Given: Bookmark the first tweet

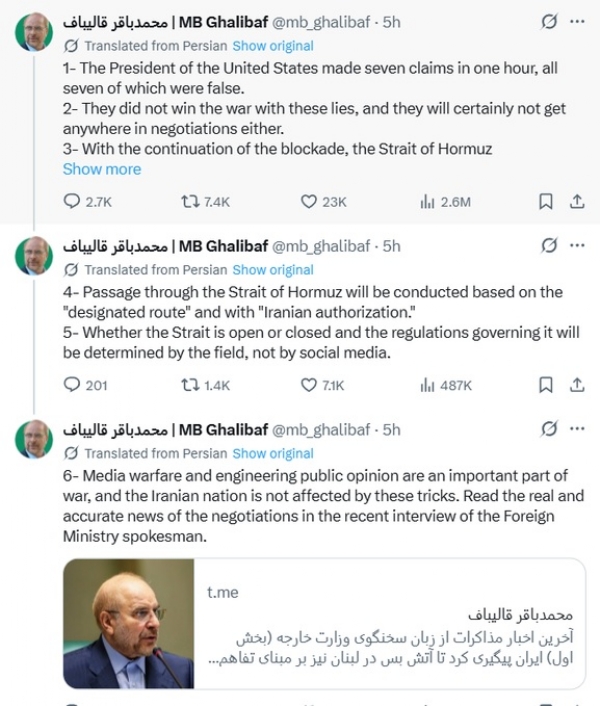Looking at the screenshot, I should (x=546, y=201).
